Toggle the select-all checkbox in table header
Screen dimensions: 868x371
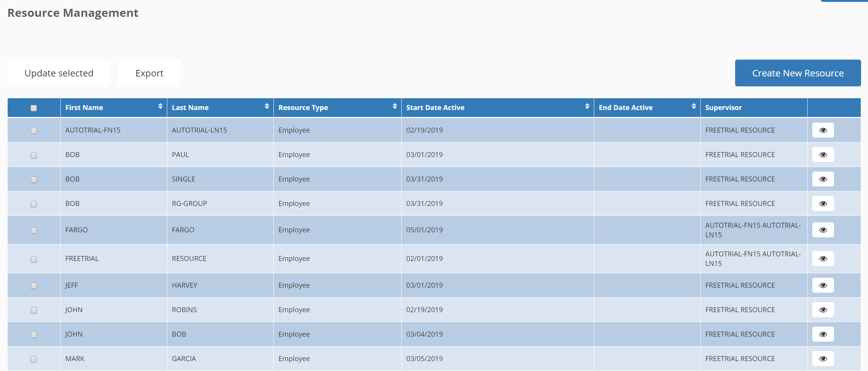pyautogui.click(x=34, y=108)
